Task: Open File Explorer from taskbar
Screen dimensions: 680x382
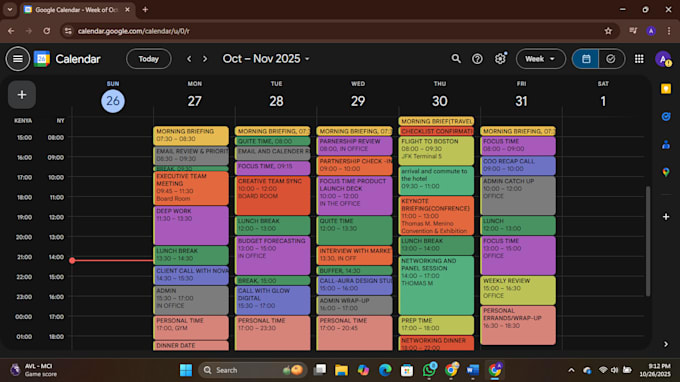Action: click(341, 370)
